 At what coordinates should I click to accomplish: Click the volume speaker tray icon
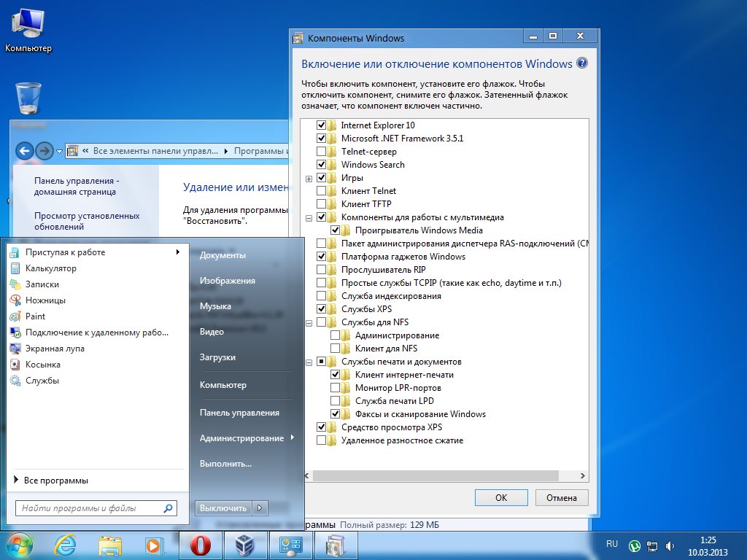click(670, 545)
